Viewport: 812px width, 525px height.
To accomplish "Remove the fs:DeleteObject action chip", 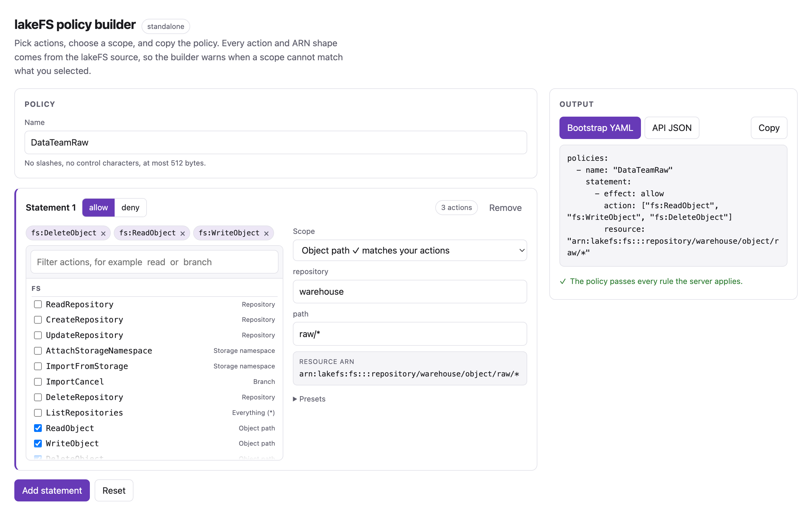I will [x=103, y=234].
